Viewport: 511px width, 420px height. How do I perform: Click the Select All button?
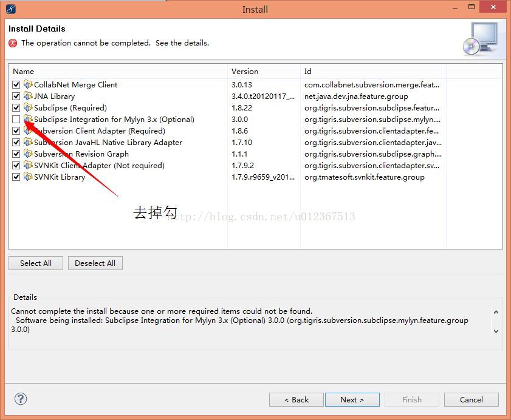click(36, 263)
